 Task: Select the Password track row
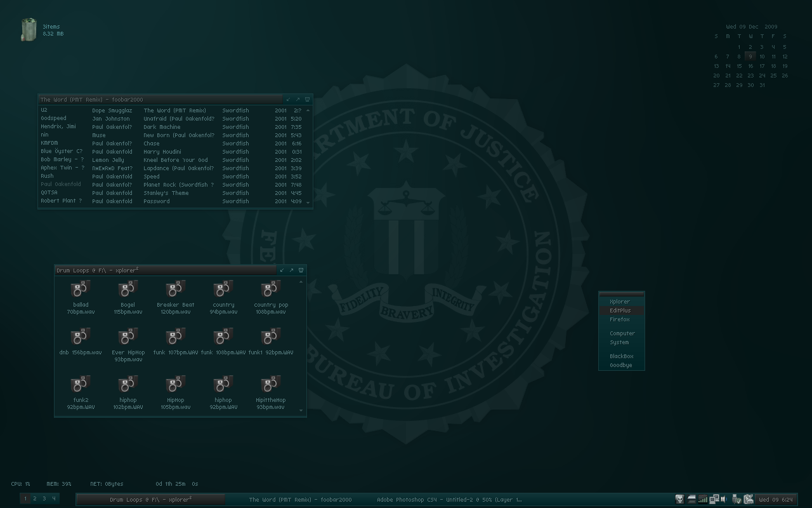pyautogui.click(x=171, y=201)
